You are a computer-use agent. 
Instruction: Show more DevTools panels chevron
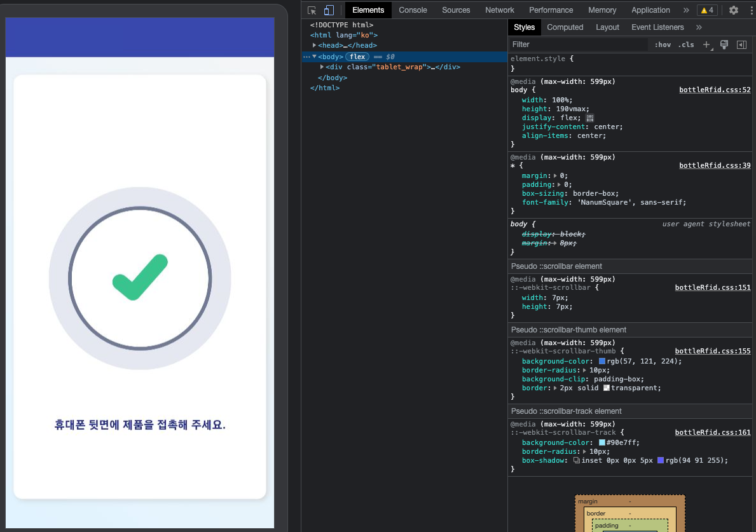pos(685,10)
